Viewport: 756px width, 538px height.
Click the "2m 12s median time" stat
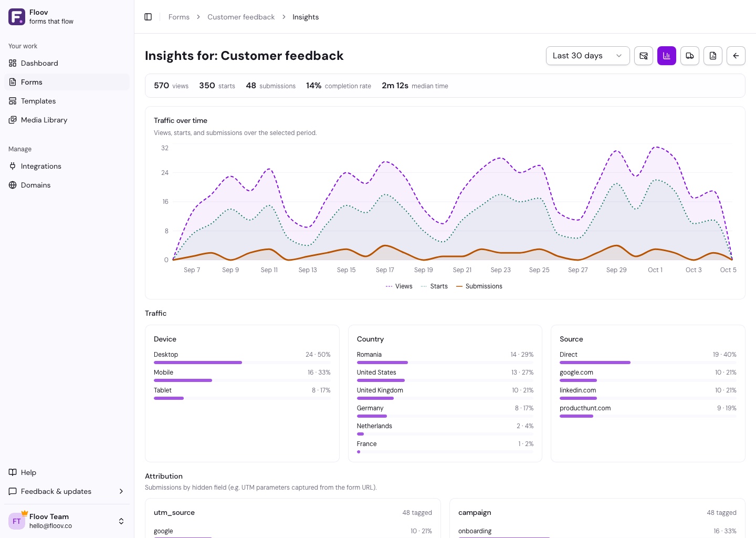coord(415,86)
